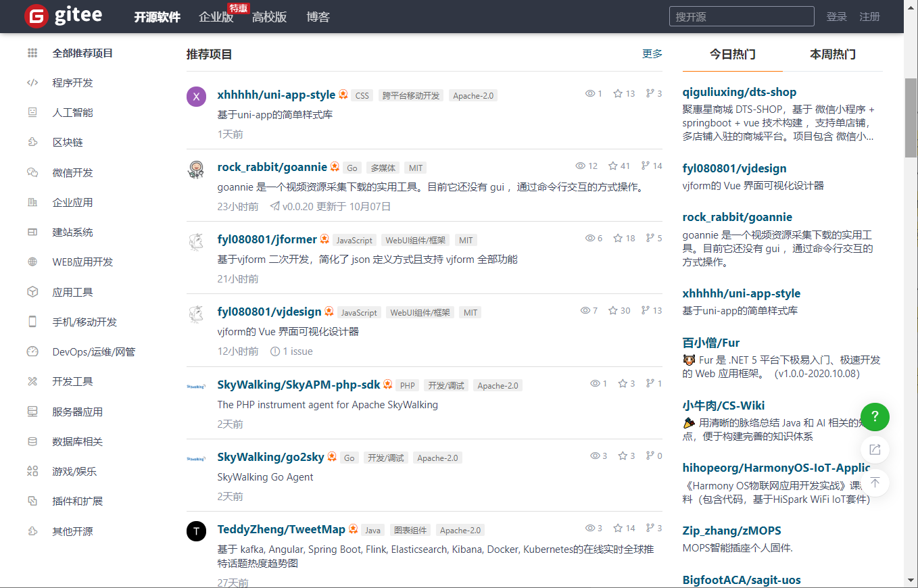Image resolution: width=918 pixels, height=588 pixels.
Task: Click the 插件和扩展 sidebar icon
Action: (32, 501)
